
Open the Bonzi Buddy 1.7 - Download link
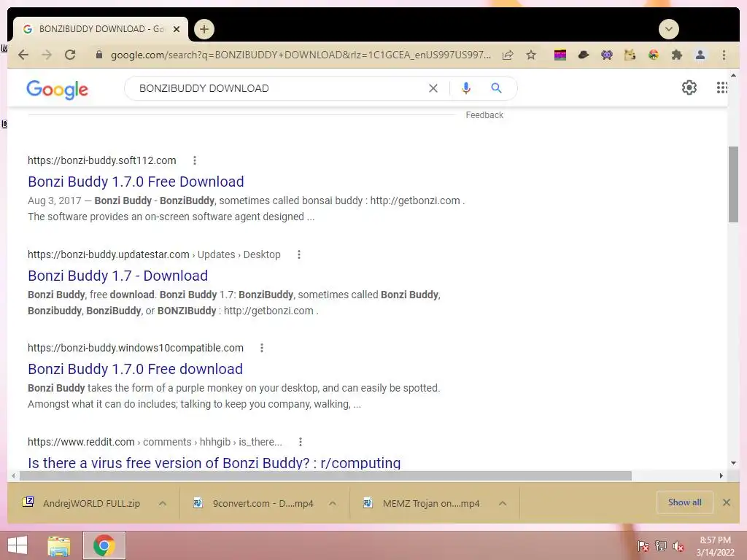[117, 276]
